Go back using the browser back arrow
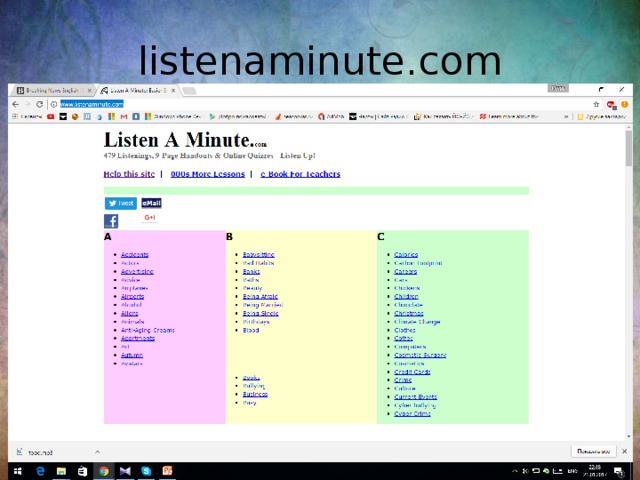This screenshot has width=640, height=480. 16,104
